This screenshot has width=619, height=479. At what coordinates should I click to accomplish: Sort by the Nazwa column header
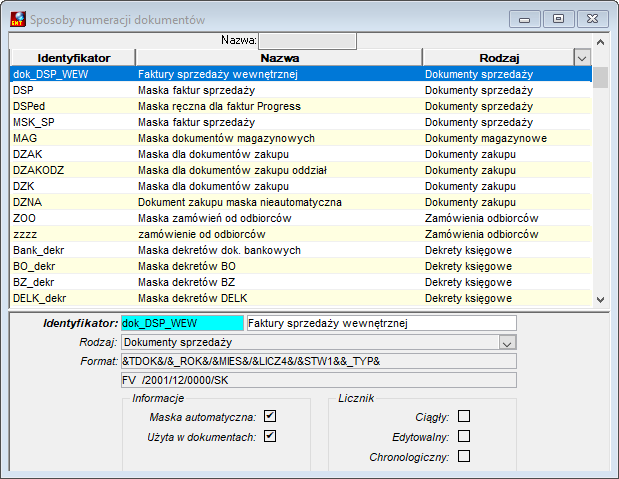[x=279, y=58]
